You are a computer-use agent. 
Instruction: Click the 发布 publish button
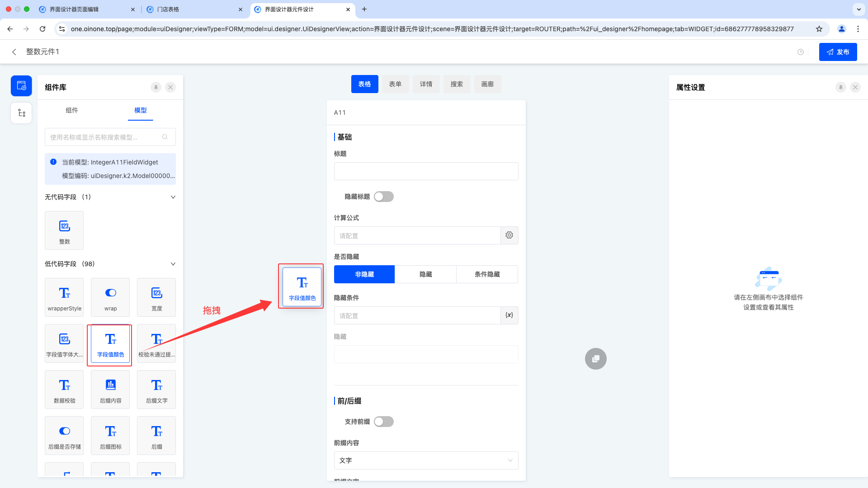click(838, 52)
